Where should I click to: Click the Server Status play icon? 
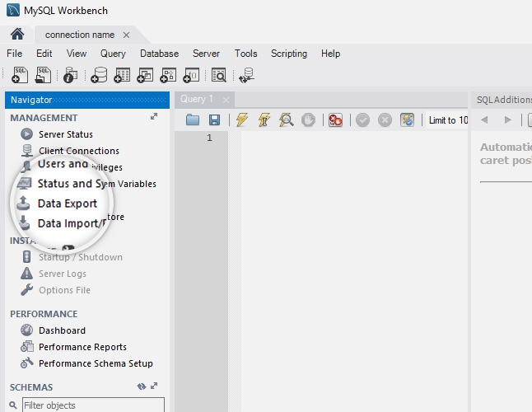pos(26,134)
